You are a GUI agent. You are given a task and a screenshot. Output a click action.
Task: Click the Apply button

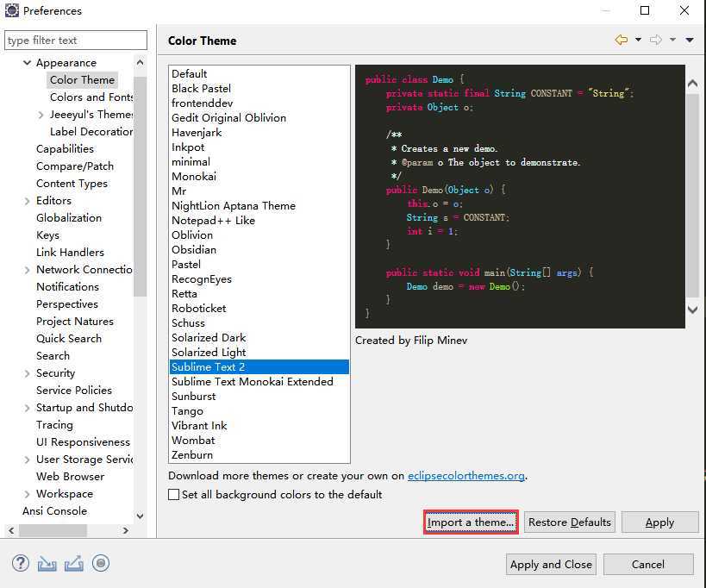pos(659,522)
